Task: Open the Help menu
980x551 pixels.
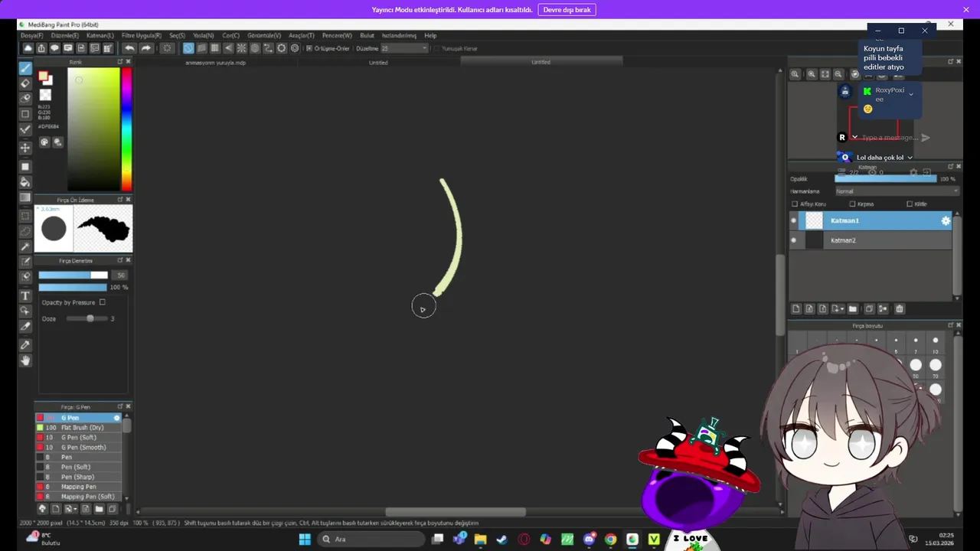Action: click(430, 35)
